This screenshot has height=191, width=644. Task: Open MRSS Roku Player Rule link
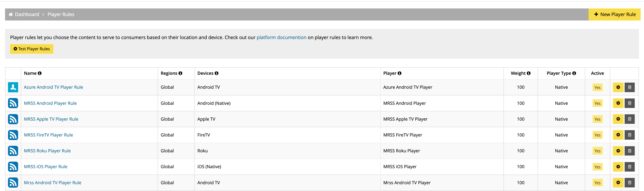coord(47,151)
